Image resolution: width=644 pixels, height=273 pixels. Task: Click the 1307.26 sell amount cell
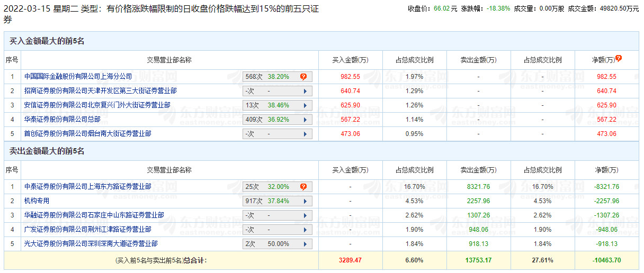[478, 215]
